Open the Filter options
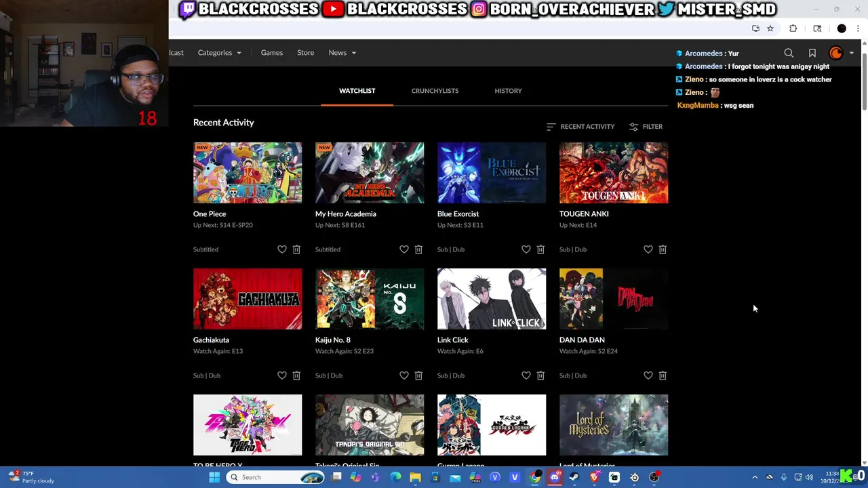 (646, 127)
